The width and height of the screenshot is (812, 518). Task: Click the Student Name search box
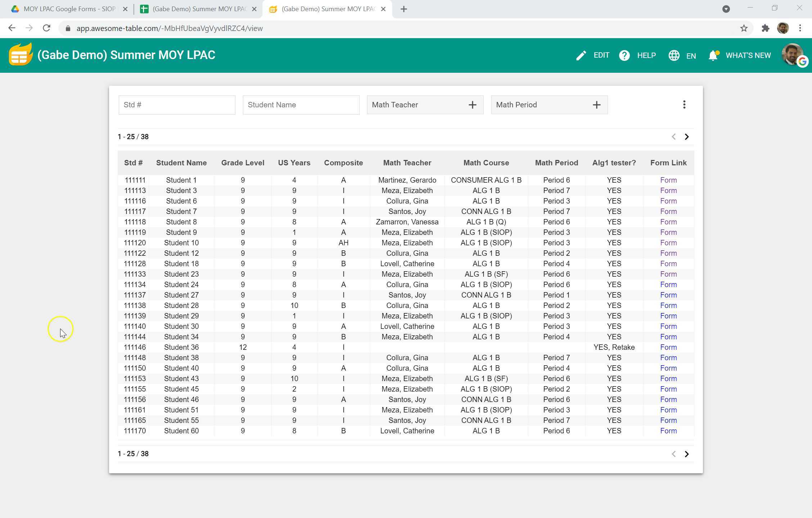[301, 104]
